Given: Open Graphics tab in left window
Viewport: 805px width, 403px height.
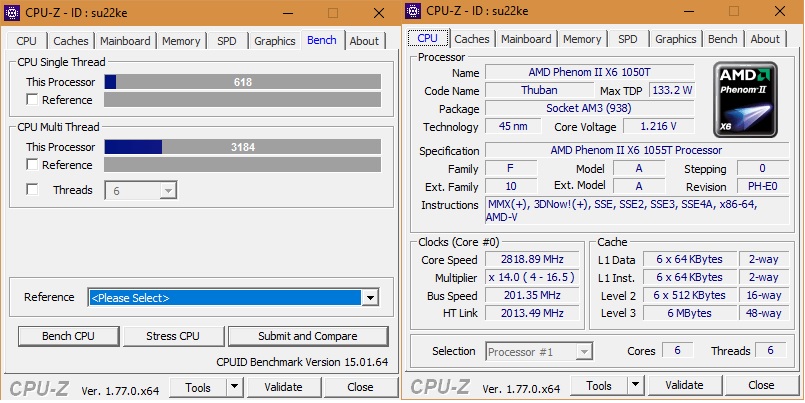Looking at the screenshot, I should click(275, 41).
